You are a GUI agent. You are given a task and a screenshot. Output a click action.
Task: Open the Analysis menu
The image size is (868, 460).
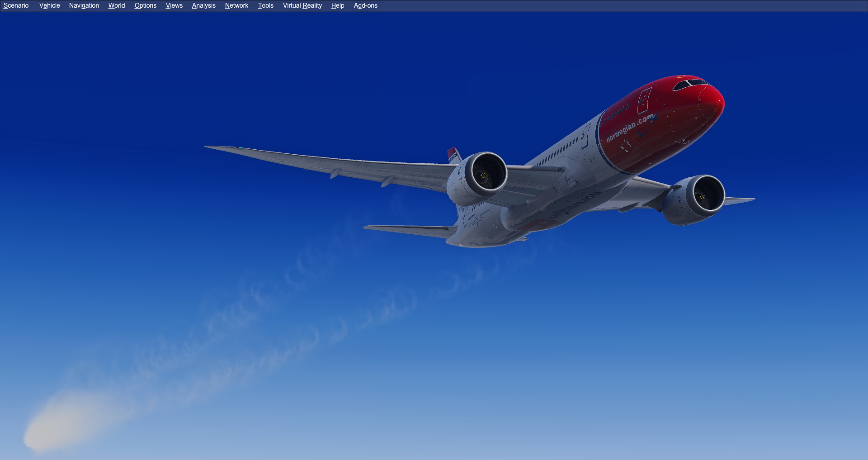[203, 5]
